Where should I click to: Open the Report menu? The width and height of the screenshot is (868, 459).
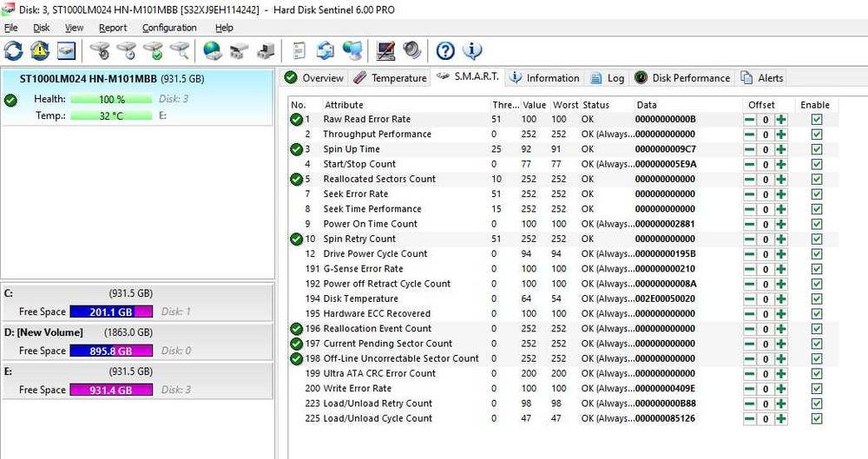point(113,28)
